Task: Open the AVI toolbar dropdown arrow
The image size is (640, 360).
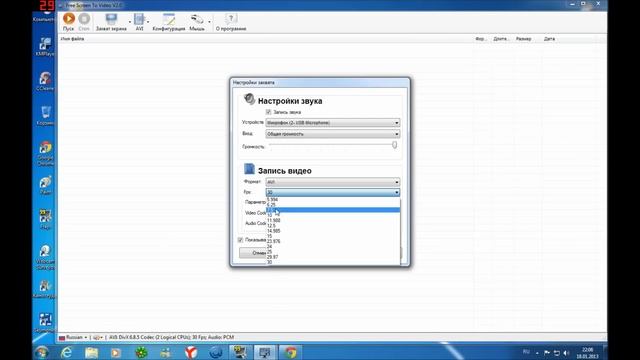Action: pyautogui.click(x=148, y=22)
